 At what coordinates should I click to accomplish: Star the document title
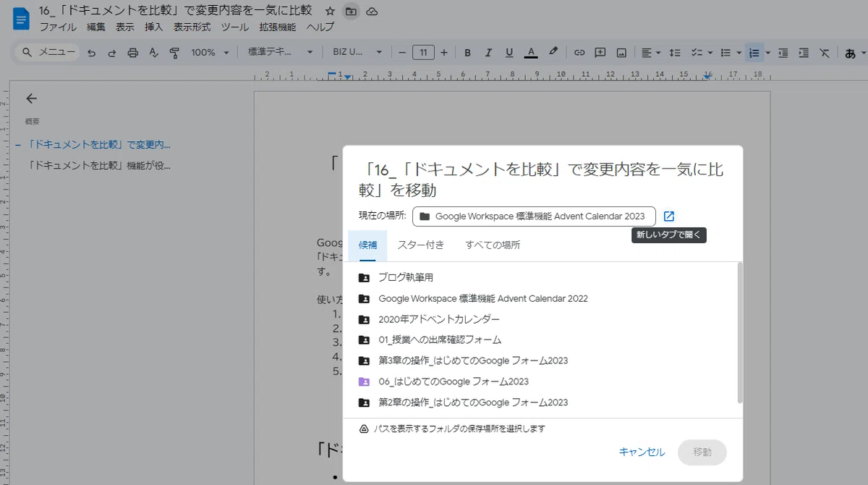tap(330, 12)
